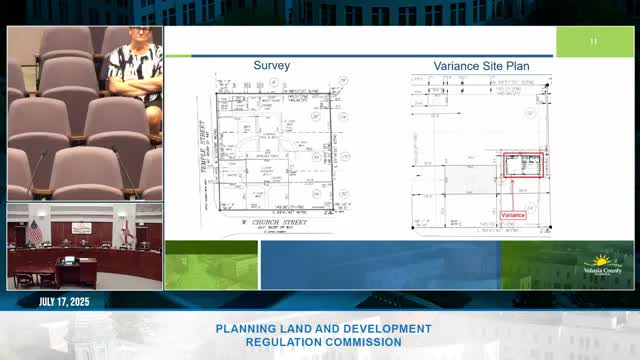Click the 'Survey' heading on the slide
The image size is (640, 360).
coord(271,65)
